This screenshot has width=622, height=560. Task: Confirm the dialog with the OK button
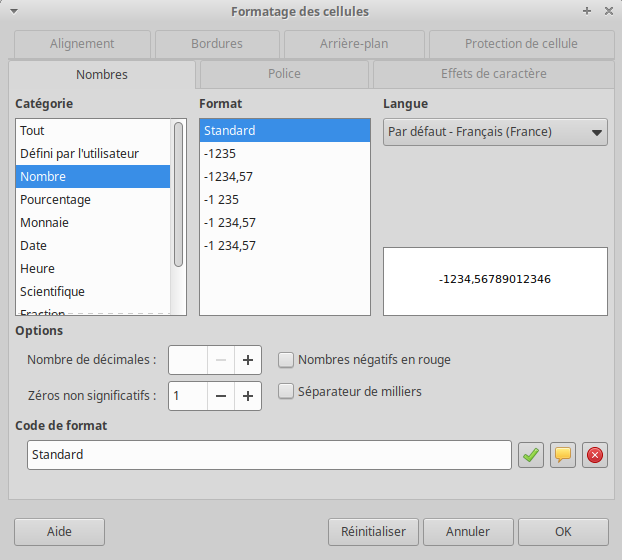(563, 532)
